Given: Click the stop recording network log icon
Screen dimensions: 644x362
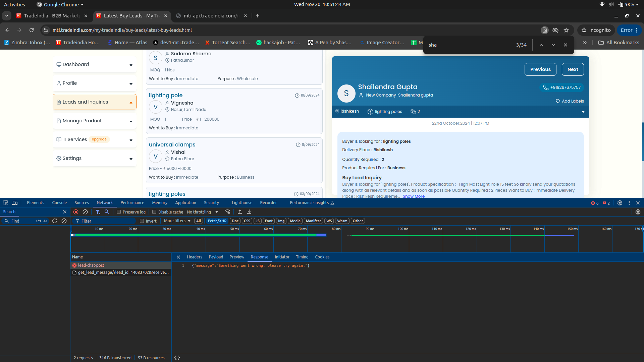Looking at the screenshot, I should coord(76,212).
